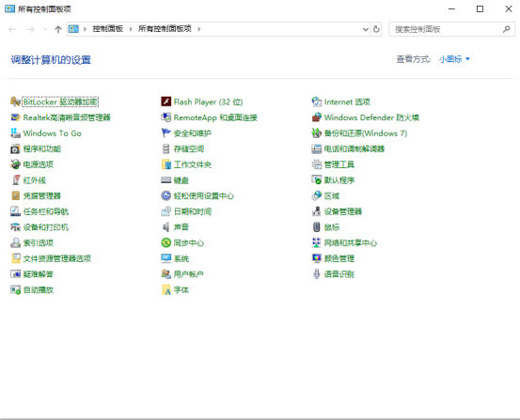Open the 区域 text link
The height and width of the screenshot is (420, 520).
click(332, 196)
